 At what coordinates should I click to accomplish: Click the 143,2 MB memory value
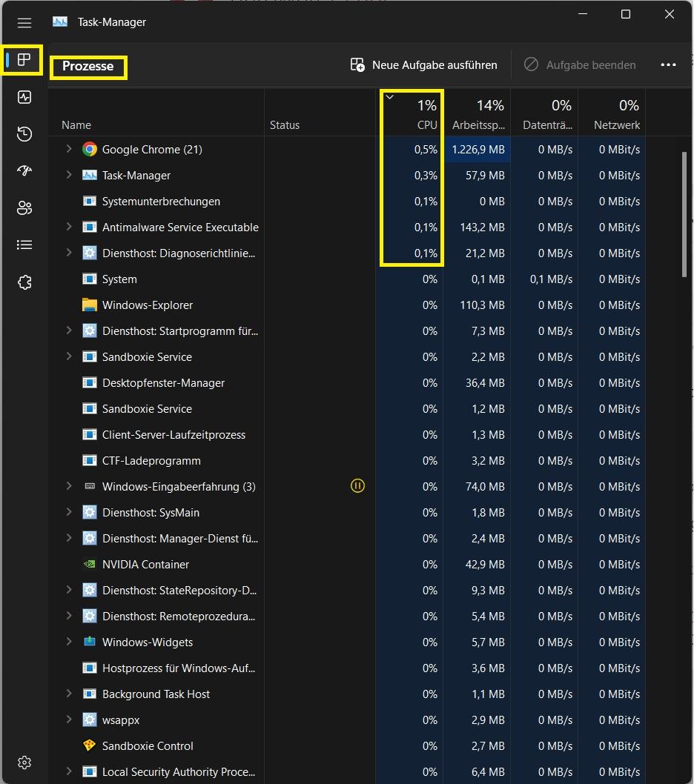tap(483, 227)
